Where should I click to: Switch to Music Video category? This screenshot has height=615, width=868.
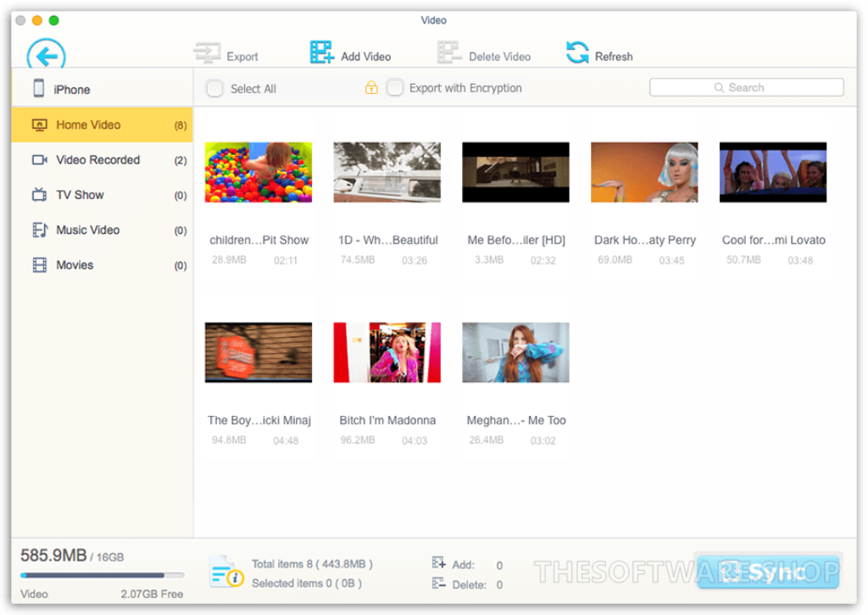(102, 230)
